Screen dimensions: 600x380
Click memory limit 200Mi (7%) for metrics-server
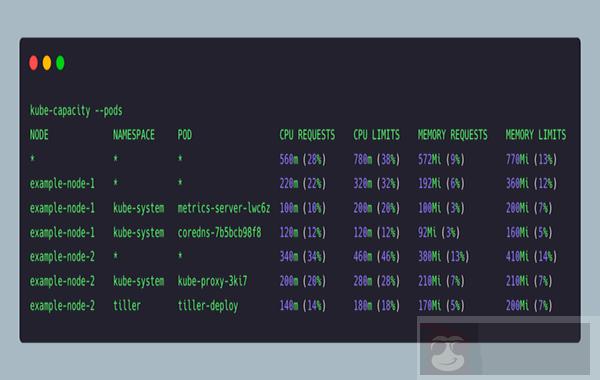pyautogui.click(x=529, y=208)
